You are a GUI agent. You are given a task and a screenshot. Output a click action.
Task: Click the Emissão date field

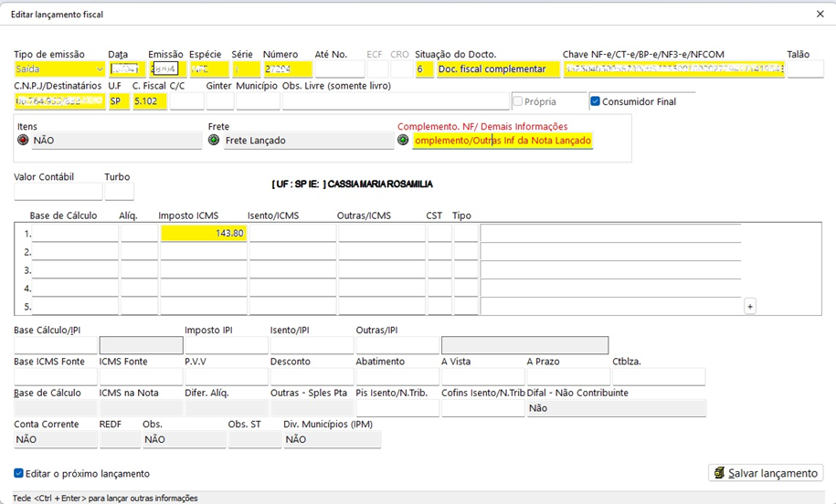(167, 69)
